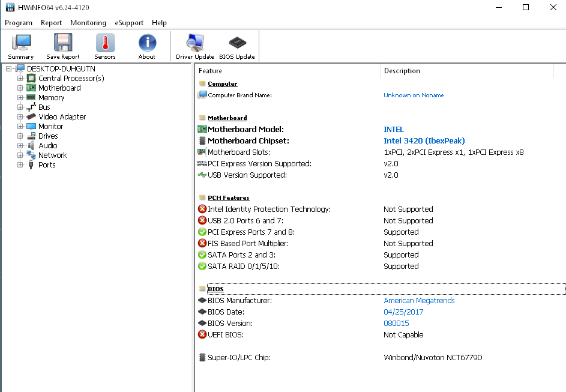Viewport: 566px width, 392px height.
Task: Click the Network icon in tree
Action: pos(31,155)
